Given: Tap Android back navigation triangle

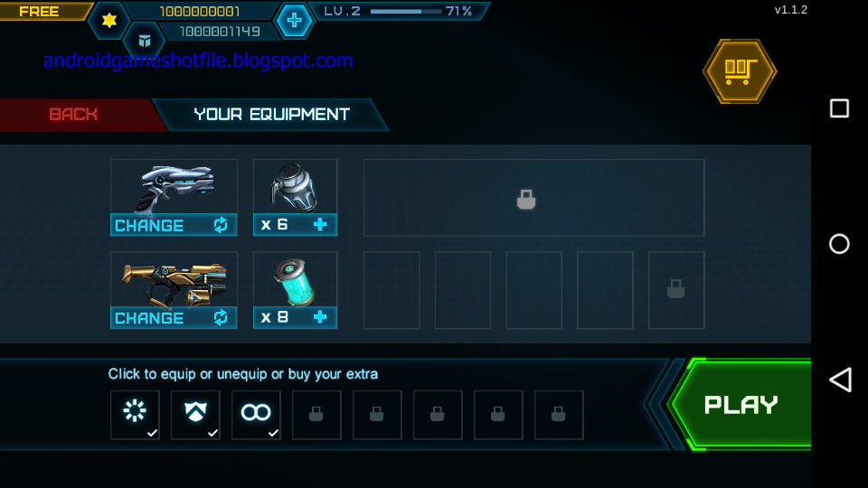Looking at the screenshot, I should (840, 380).
